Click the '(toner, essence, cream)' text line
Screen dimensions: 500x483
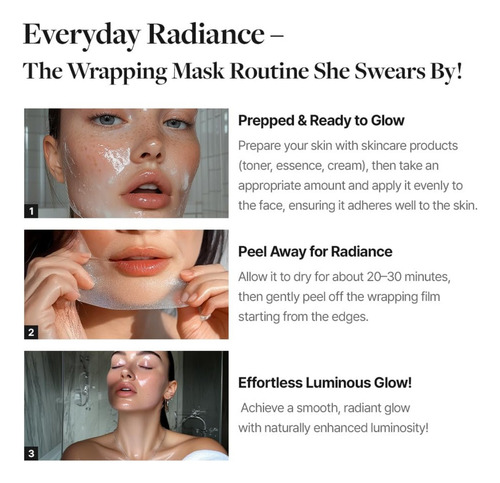(x=338, y=166)
